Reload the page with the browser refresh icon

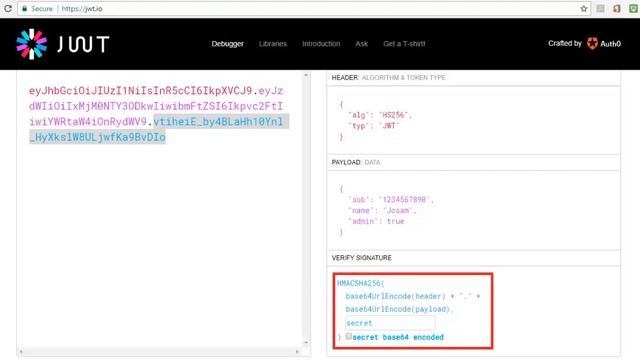(7, 8)
